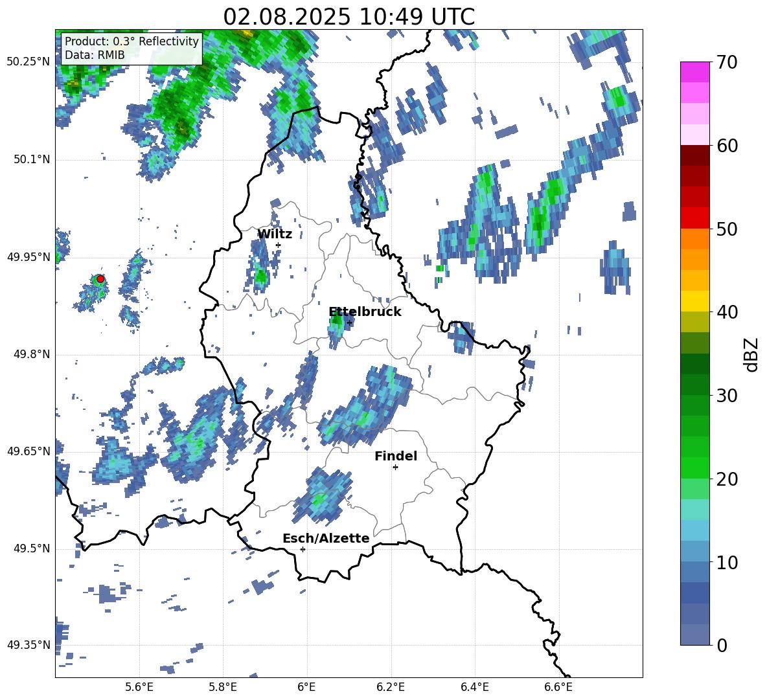Click the 30 tick on colorbar
Screen dimensions: 767x700
click(727, 396)
